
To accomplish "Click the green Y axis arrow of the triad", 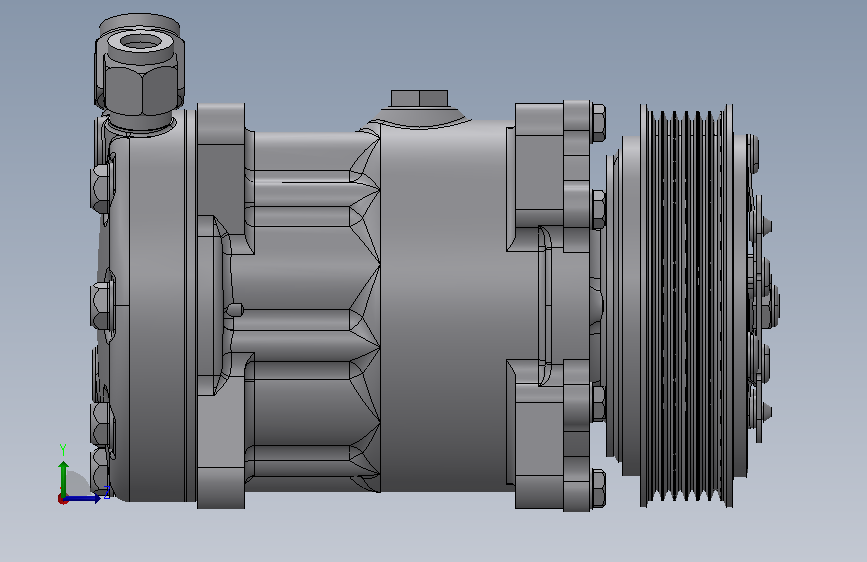I will point(64,479).
